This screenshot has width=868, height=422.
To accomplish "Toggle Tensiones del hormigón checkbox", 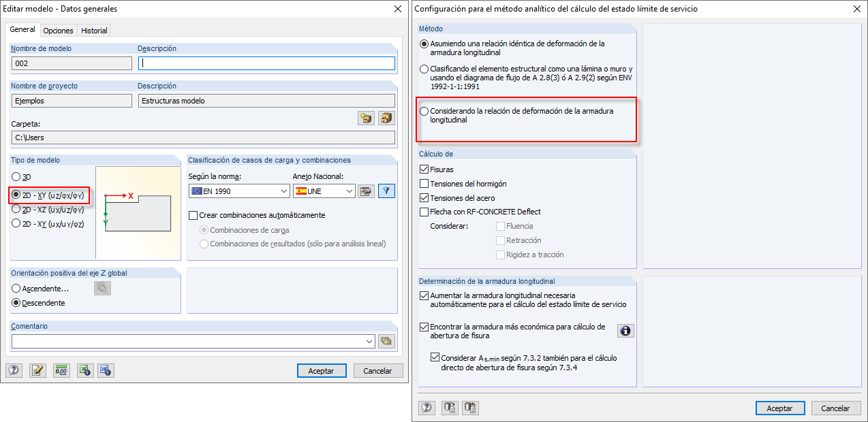I will coord(424,184).
